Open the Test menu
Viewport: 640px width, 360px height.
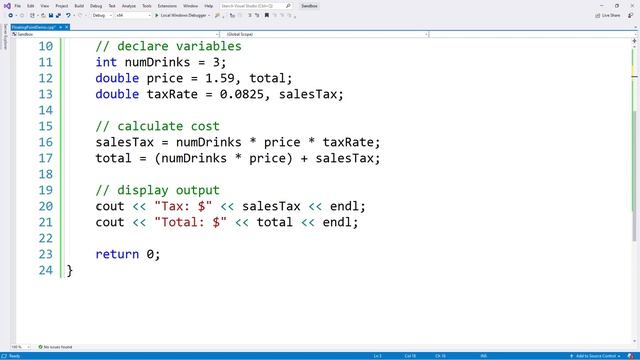tap(112, 6)
